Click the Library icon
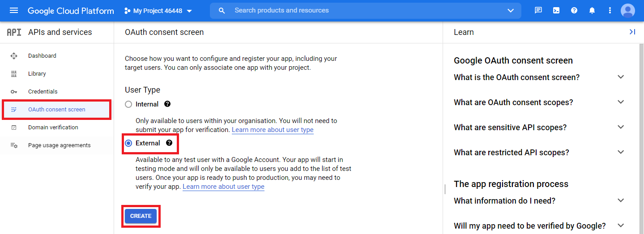The height and width of the screenshot is (234, 644). [14, 74]
